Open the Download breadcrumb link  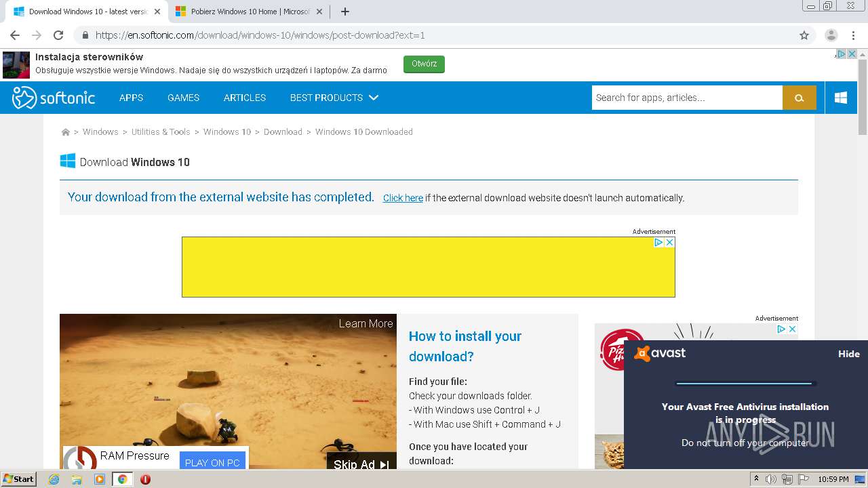[x=283, y=132]
